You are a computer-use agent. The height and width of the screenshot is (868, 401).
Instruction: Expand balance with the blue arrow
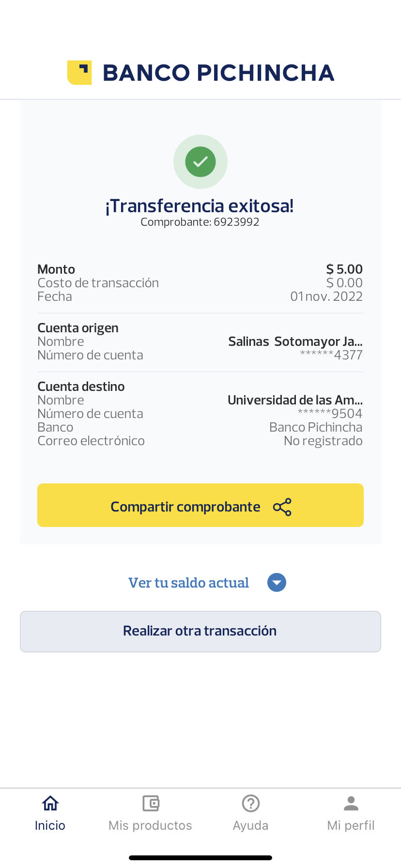(x=277, y=582)
